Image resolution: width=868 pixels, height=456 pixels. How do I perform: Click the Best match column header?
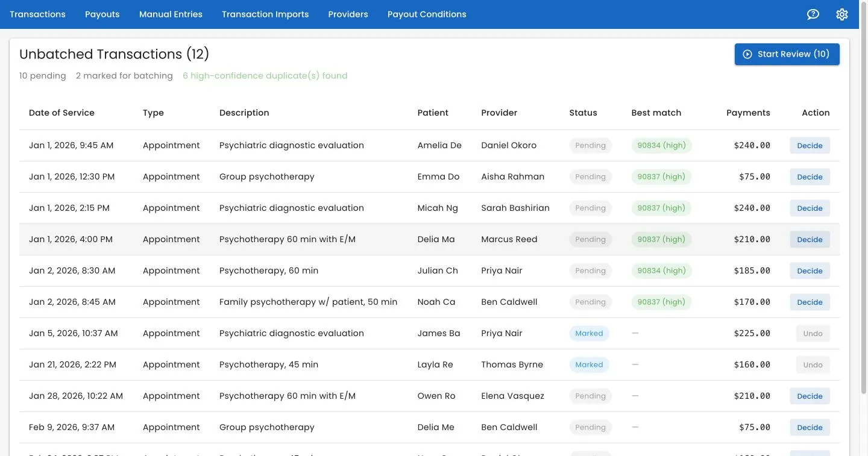[x=656, y=113]
